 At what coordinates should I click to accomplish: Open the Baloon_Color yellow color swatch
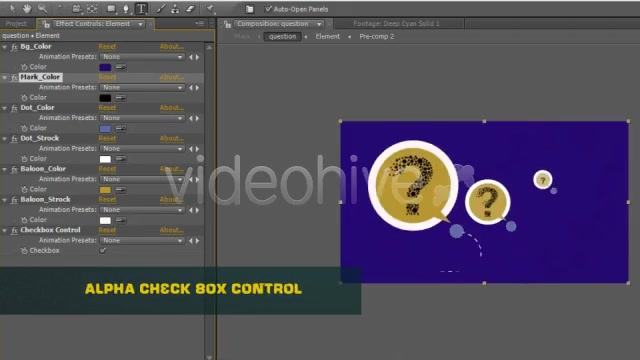pos(105,190)
